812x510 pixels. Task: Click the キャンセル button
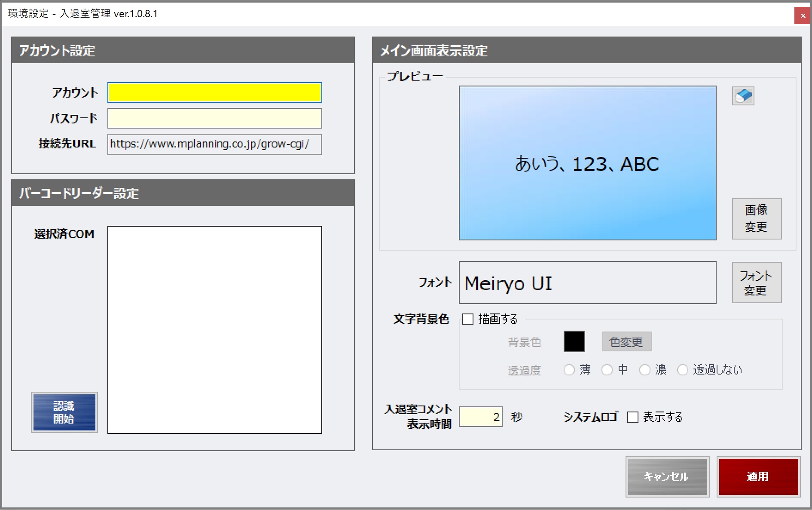pos(667,476)
